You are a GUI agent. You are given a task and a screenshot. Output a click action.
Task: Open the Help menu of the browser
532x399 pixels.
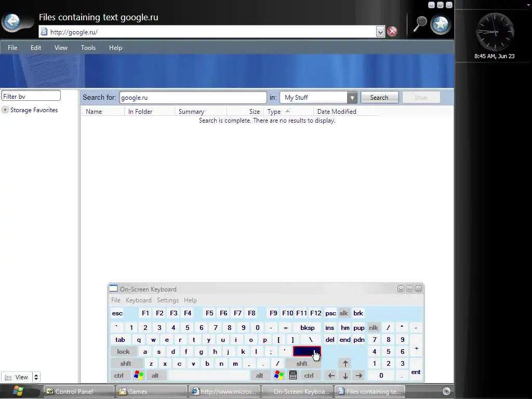tap(115, 48)
